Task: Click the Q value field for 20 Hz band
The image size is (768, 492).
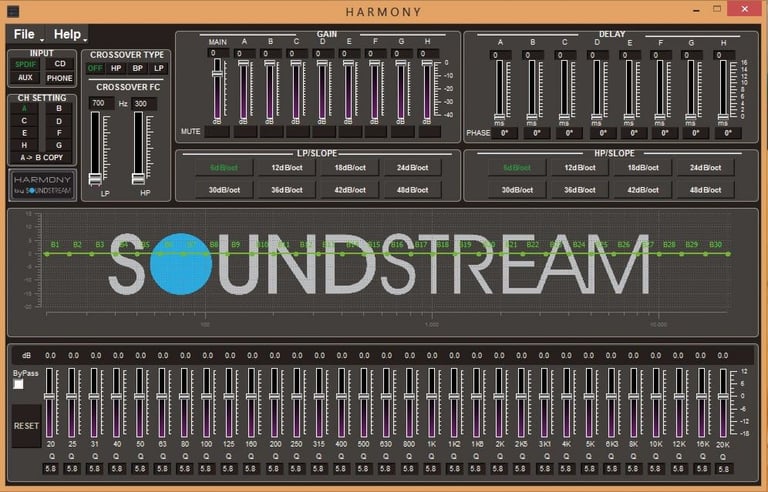Action: tap(50, 469)
